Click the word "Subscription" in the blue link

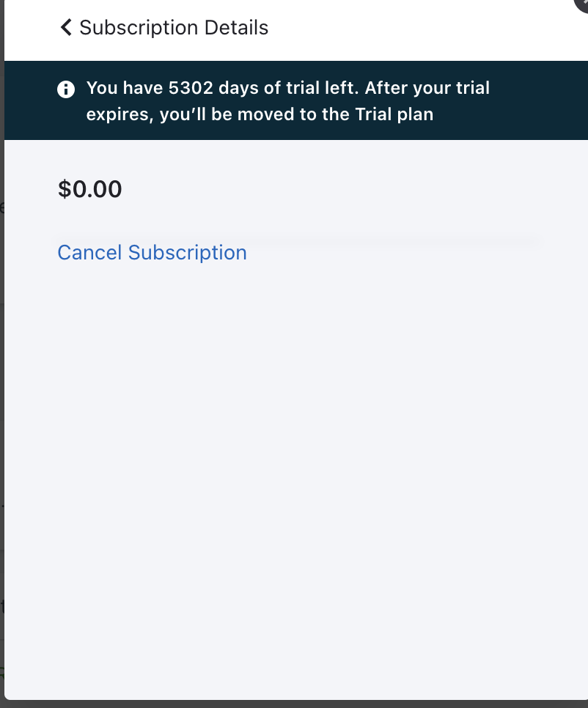(187, 253)
